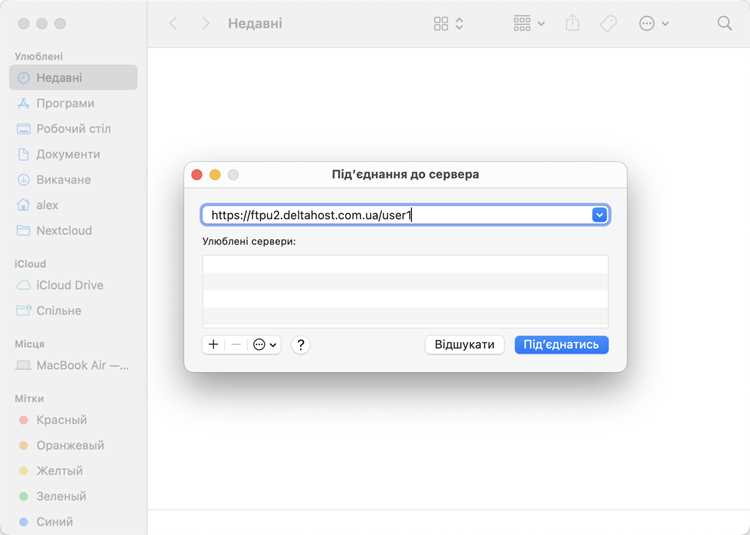Click the Share toolbar icon
Image resolution: width=750 pixels, height=535 pixels.
click(572, 23)
